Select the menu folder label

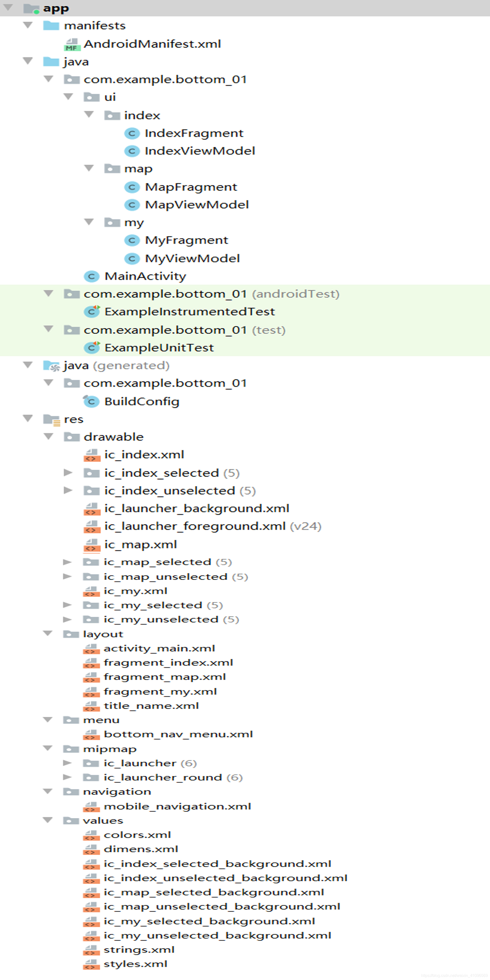101,720
